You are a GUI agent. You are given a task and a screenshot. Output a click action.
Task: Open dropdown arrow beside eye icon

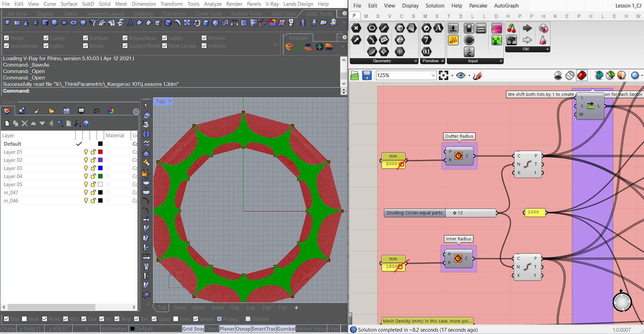pos(469,76)
